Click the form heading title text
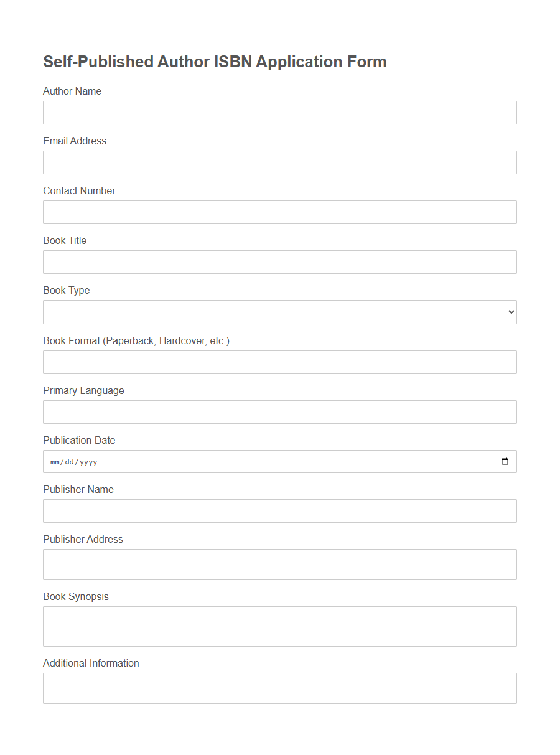Viewport: 560px width, 755px height. click(214, 62)
